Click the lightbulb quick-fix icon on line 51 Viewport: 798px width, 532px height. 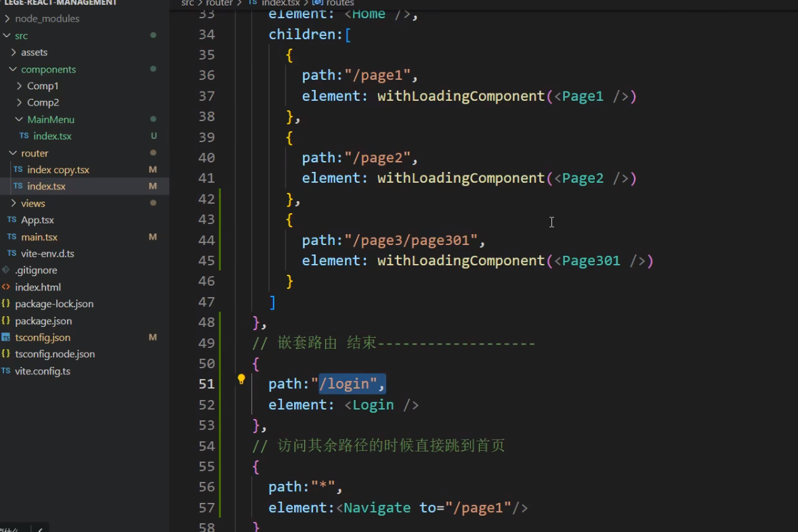click(241, 380)
